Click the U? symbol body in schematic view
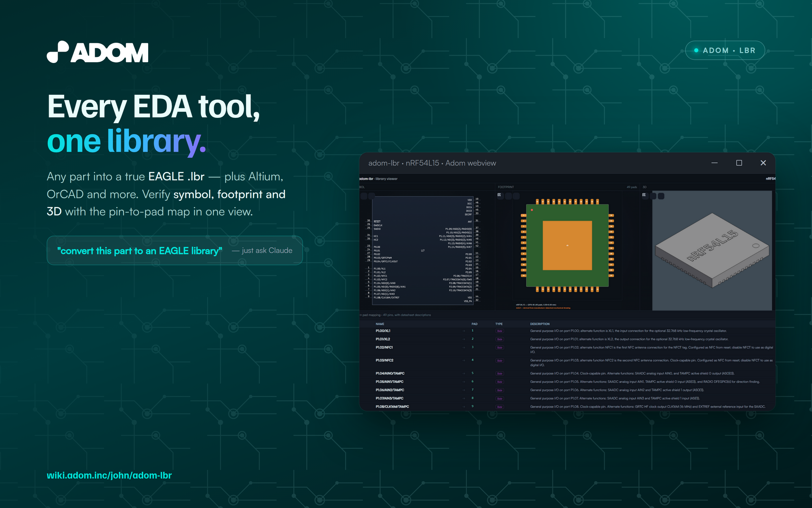 pos(423,251)
